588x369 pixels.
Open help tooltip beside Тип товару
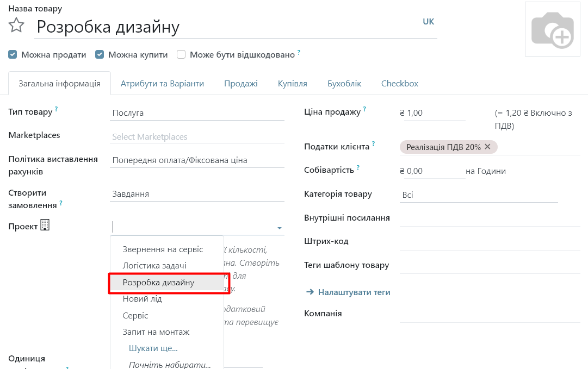coord(56,109)
